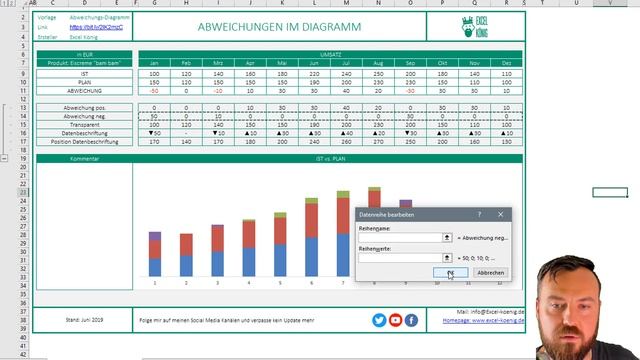Click OK in the Datenreihe bearbeiten dialog

tap(450, 273)
